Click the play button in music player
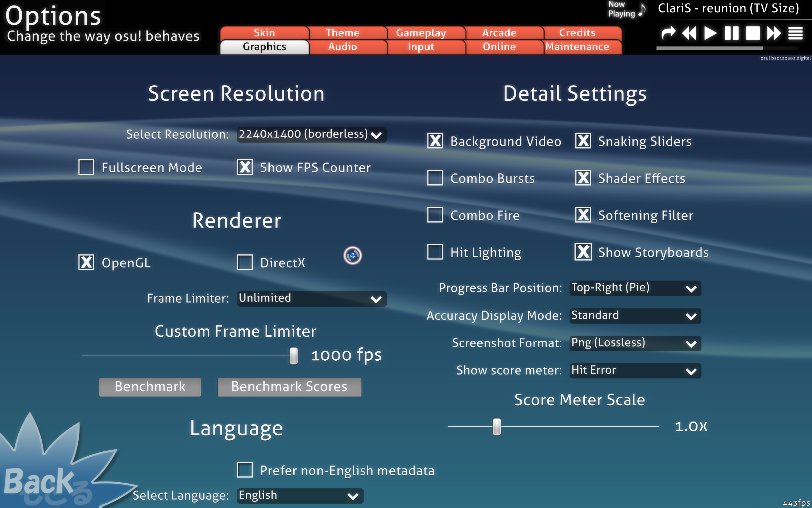Image resolution: width=812 pixels, height=508 pixels. 710,33
